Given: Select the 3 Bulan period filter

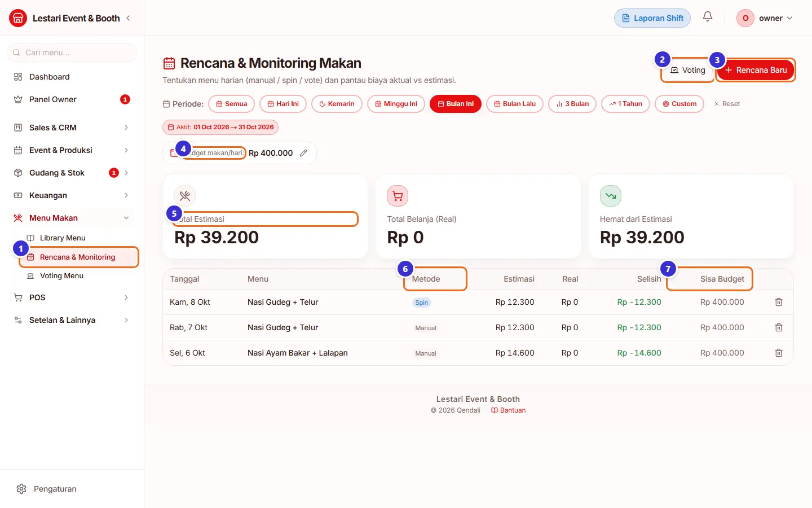Looking at the screenshot, I should click(x=572, y=104).
